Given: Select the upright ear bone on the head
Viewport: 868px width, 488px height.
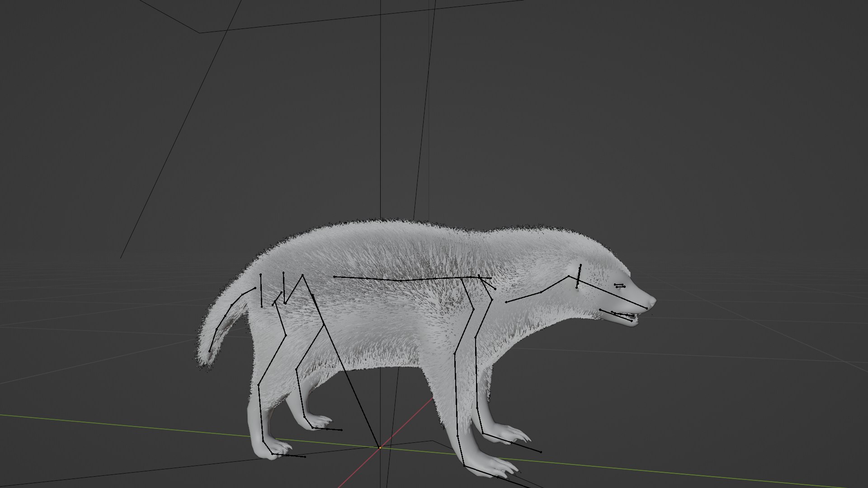Looking at the screenshot, I should 579,276.
